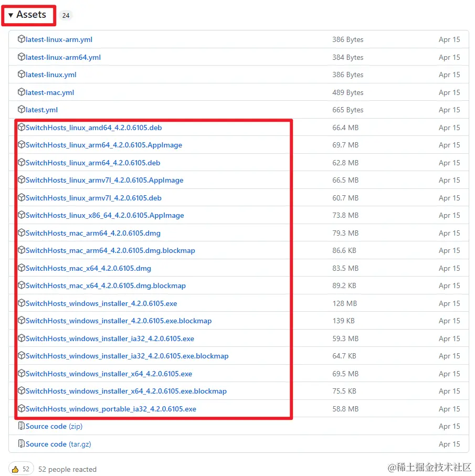
Task: Click package icon beside windows_installer_ia32 exe
Action: [x=21, y=339]
